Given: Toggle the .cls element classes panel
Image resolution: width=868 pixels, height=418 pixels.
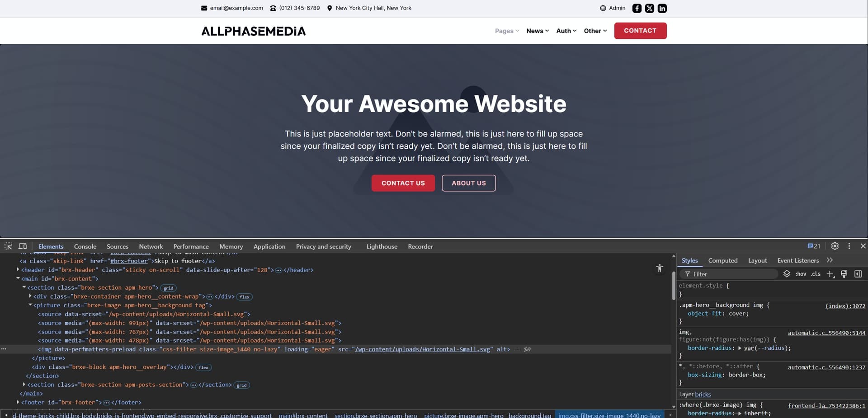Looking at the screenshot, I should (x=816, y=274).
